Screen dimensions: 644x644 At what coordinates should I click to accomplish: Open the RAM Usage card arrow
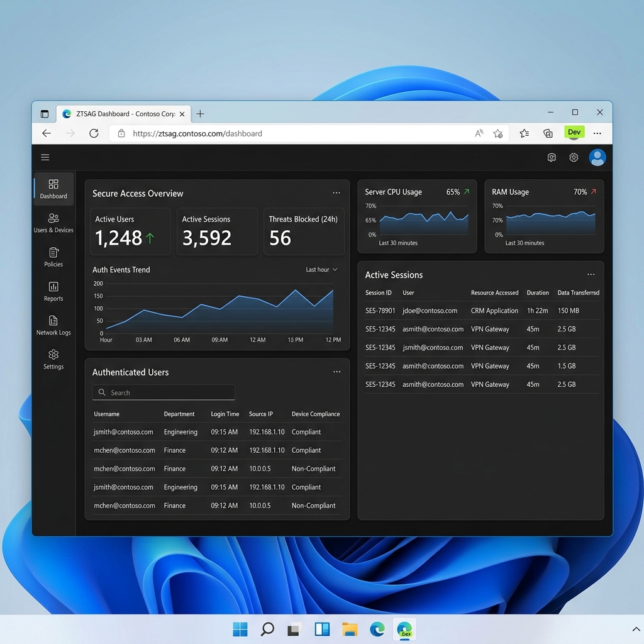coord(593,192)
